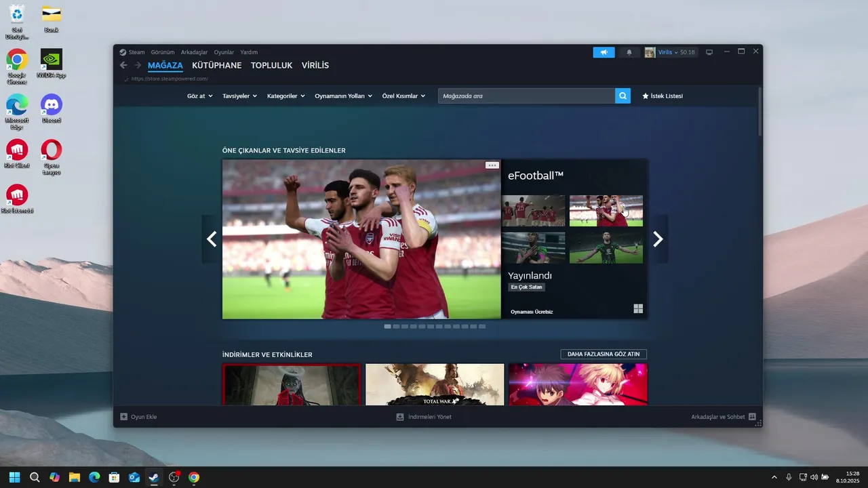Expand the Göz at dropdown

point(200,96)
